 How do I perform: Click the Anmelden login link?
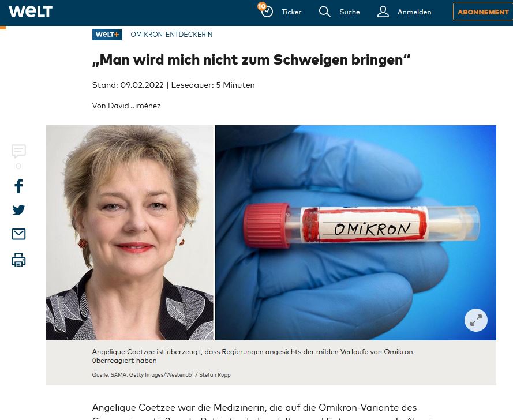coord(414,12)
